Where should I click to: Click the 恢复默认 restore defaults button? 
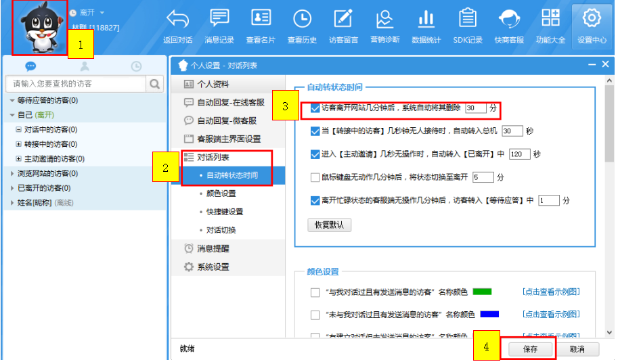[x=330, y=225]
